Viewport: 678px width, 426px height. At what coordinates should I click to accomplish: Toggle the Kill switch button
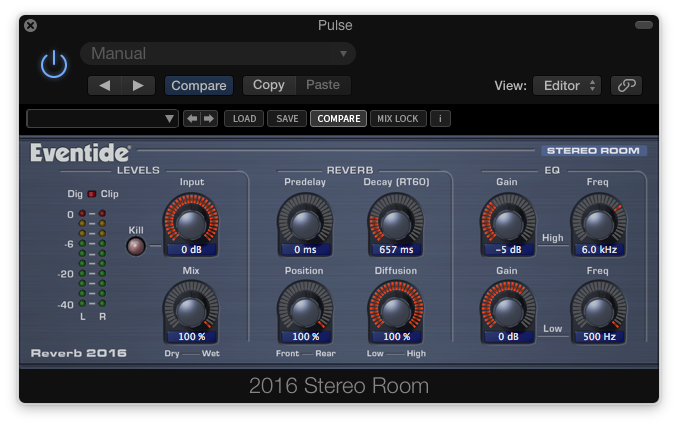(136, 246)
